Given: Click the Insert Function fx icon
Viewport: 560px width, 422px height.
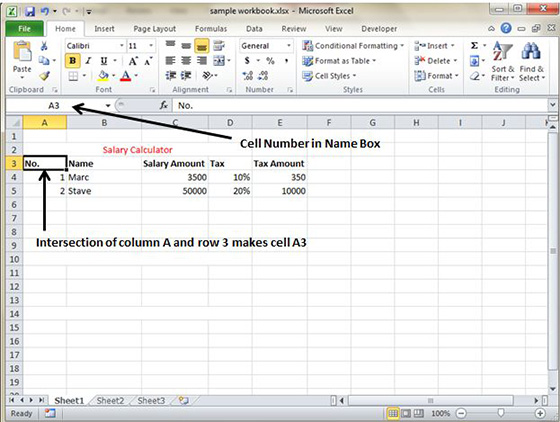Looking at the screenshot, I should click(164, 105).
